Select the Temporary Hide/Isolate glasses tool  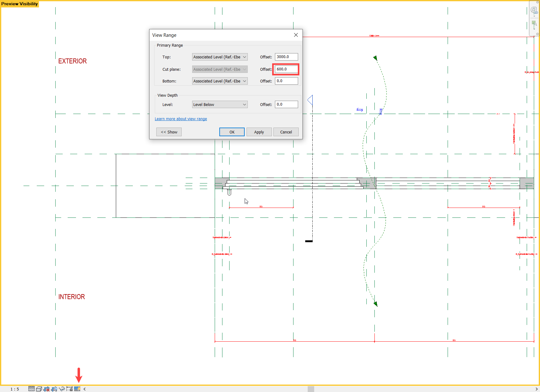click(x=62, y=389)
